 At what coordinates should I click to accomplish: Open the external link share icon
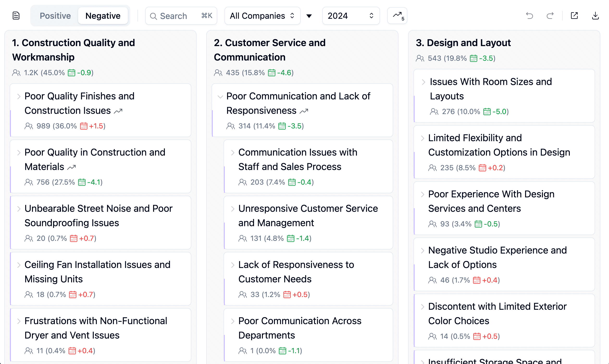pos(574,16)
